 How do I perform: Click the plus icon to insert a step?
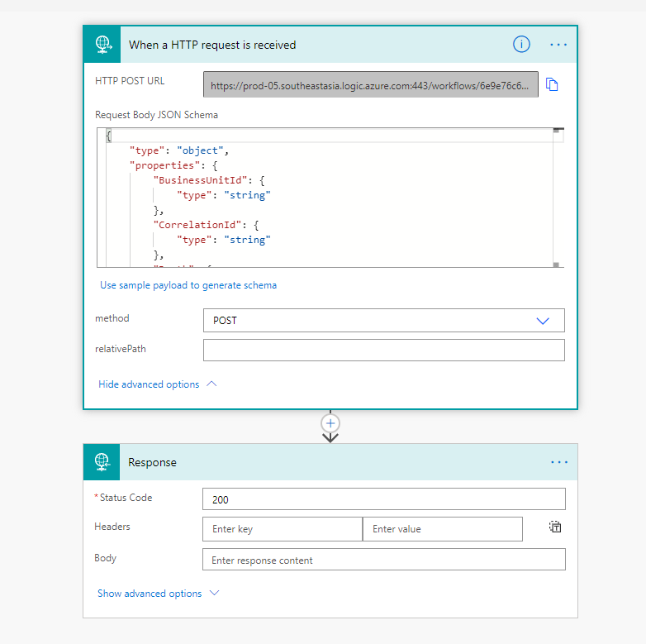click(330, 423)
